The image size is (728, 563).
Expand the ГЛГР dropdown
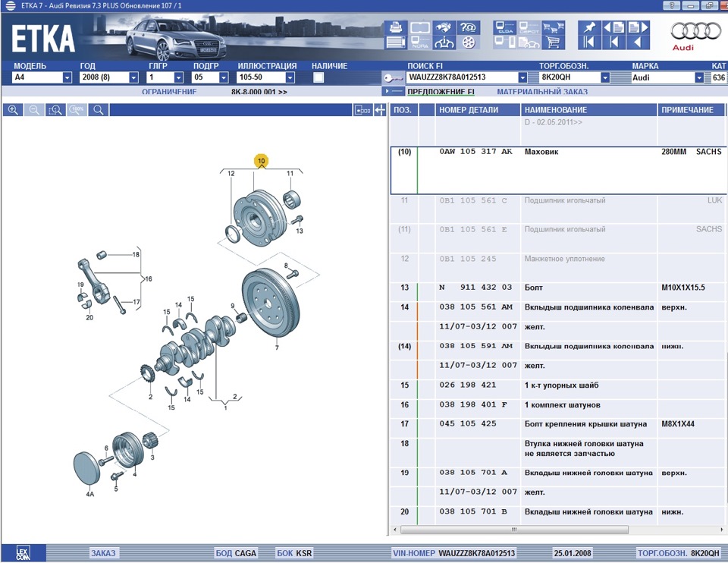coord(178,77)
